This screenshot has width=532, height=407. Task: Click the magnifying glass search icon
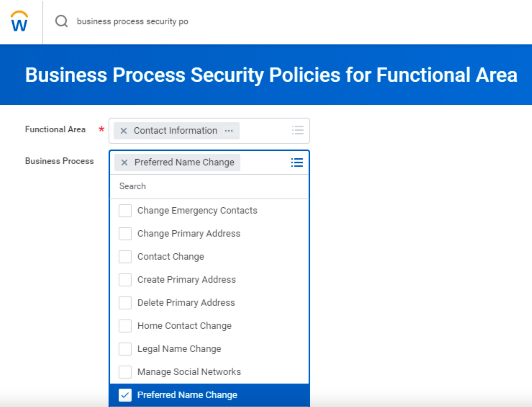click(x=61, y=21)
